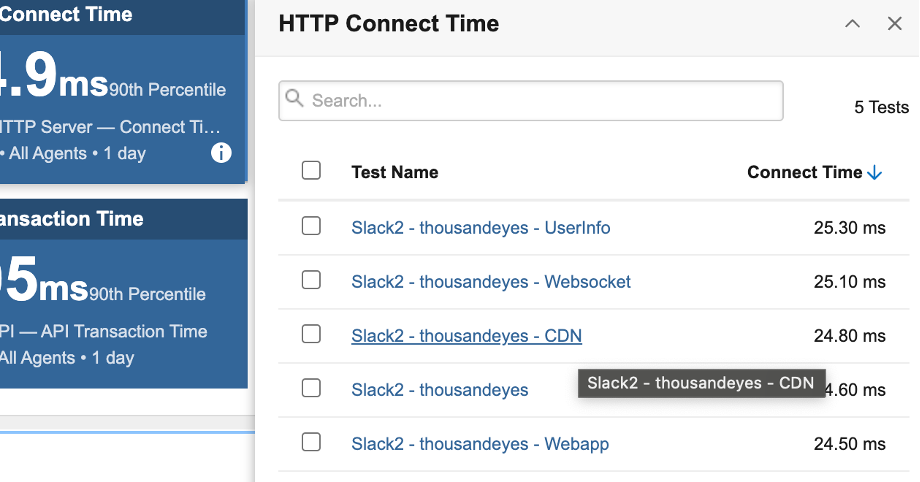920x482 pixels.
Task: Click the 24.80 ms value
Action: tap(849, 336)
